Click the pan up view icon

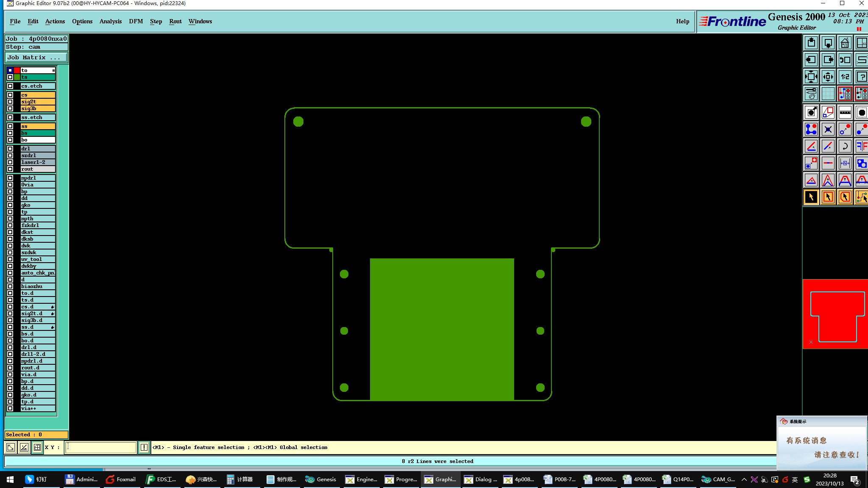811,43
